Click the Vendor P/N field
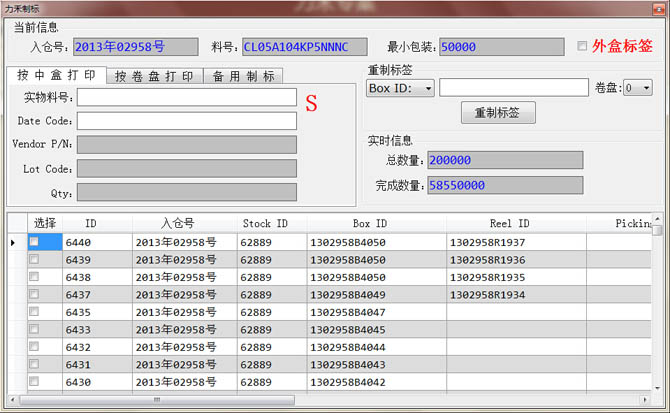The width and height of the screenshot is (670, 413). coord(187,145)
